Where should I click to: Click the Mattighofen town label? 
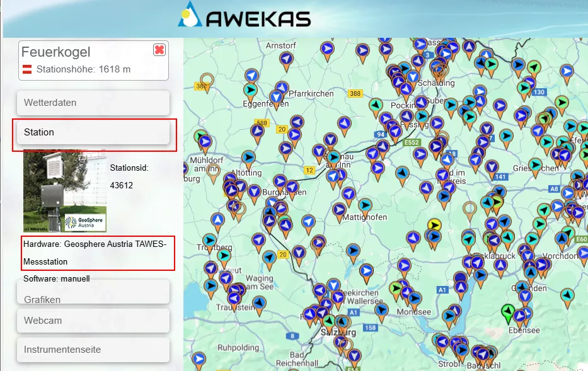coord(364,217)
